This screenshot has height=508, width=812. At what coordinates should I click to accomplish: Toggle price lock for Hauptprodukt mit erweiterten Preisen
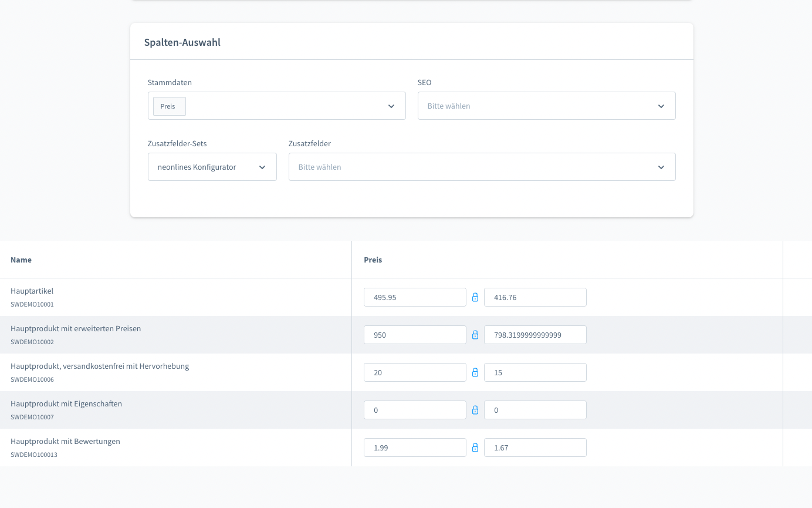pos(475,335)
